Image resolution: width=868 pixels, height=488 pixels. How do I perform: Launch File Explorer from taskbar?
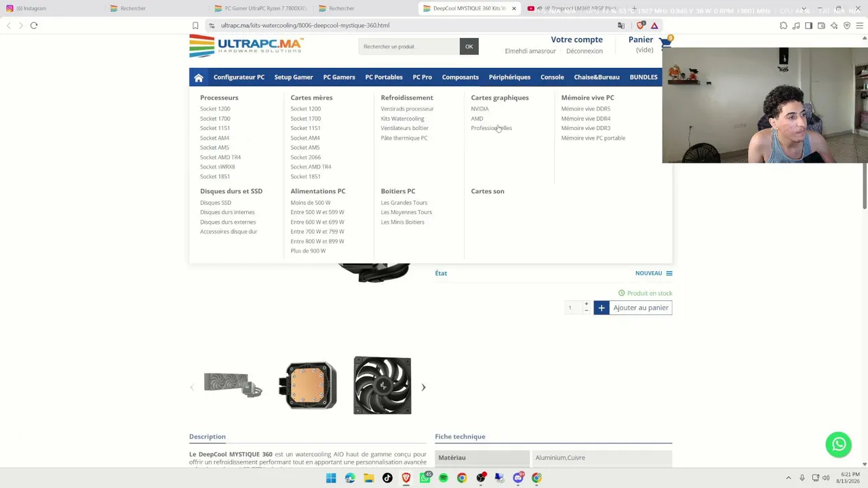[369, 478]
